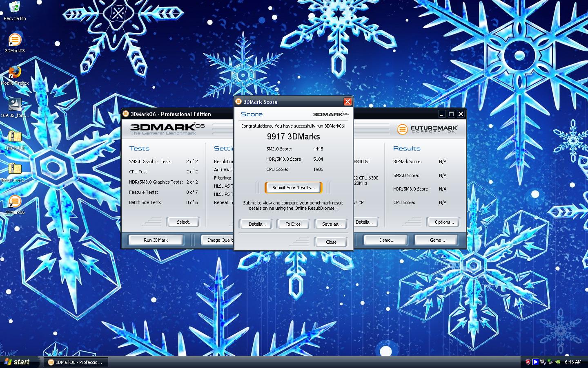Click the Congratulations message in Score dialog

tap(293, 126)
